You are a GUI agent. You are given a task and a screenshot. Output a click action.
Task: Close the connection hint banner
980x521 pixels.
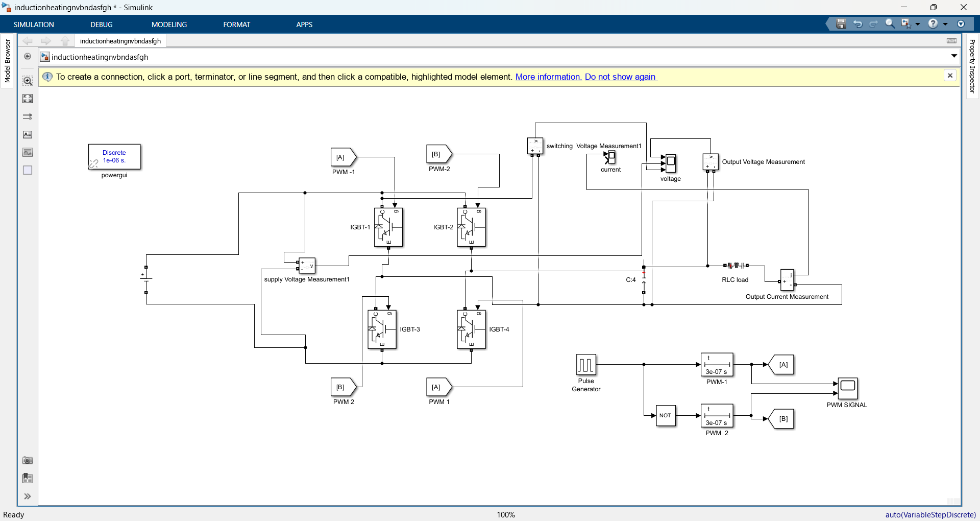[950, 76]
